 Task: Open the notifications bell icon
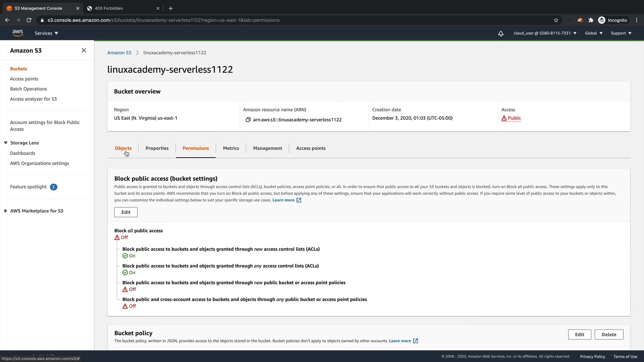coord(500,34)
